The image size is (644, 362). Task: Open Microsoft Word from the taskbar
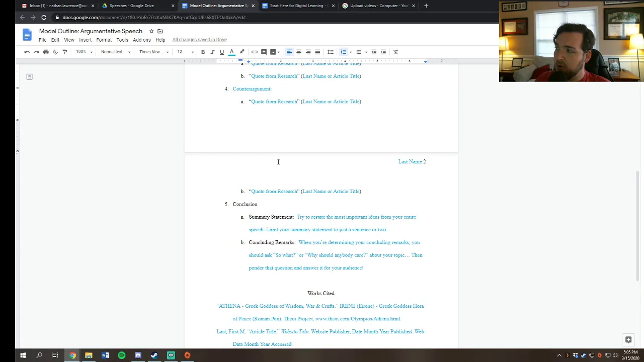(x=105, y=355)
